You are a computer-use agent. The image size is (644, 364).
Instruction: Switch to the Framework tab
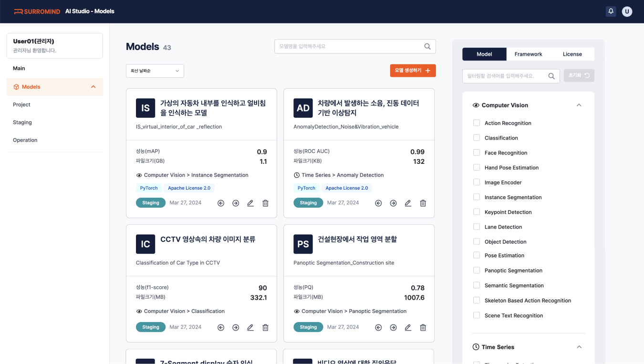point(528,54)
